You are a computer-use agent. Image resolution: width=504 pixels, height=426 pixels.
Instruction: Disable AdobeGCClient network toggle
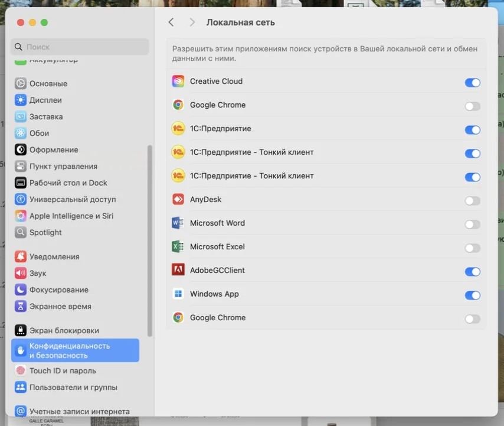473,272
